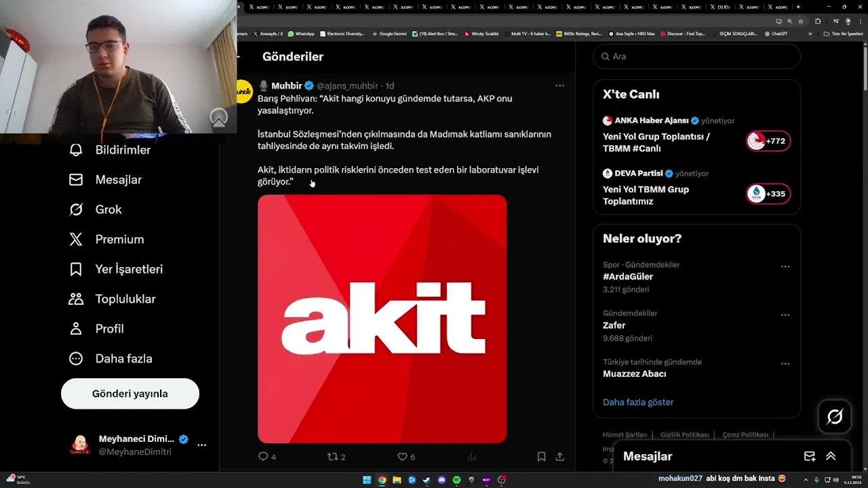Open Spotify from taskbar

tap(456, 480)
